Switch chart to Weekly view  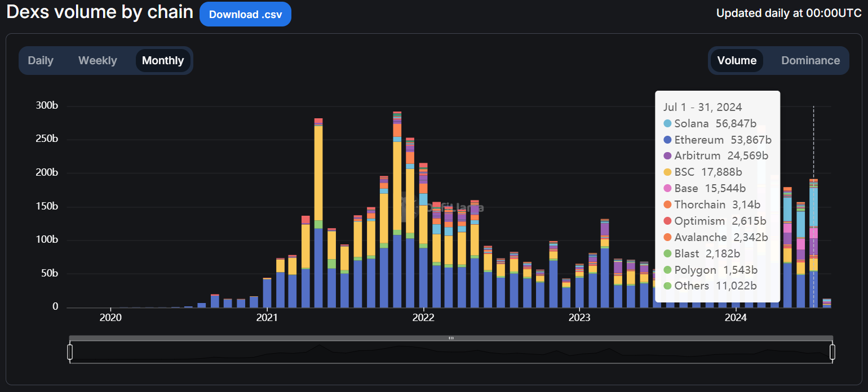pyautogui.click(x=98, y=60)
